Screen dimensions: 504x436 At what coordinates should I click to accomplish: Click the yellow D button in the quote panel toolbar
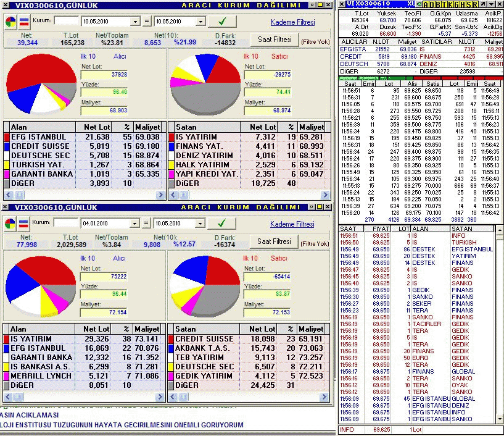click(431, 4)
